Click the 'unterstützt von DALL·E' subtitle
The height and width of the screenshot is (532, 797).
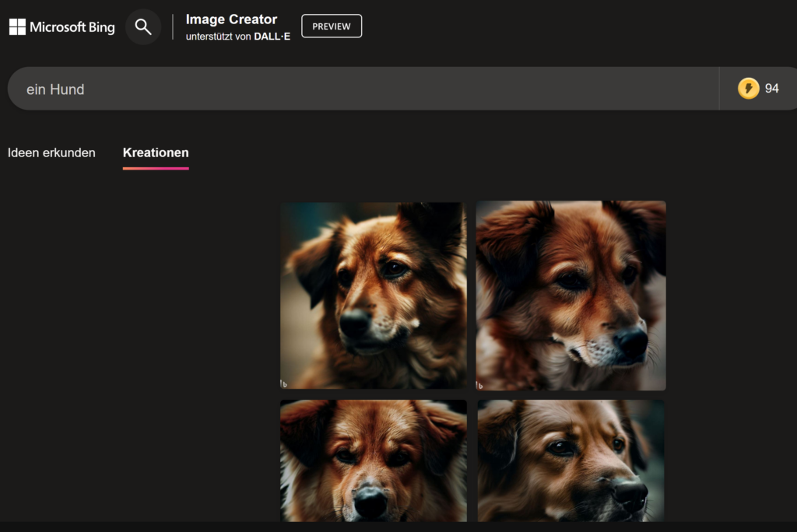pos(238,37)
